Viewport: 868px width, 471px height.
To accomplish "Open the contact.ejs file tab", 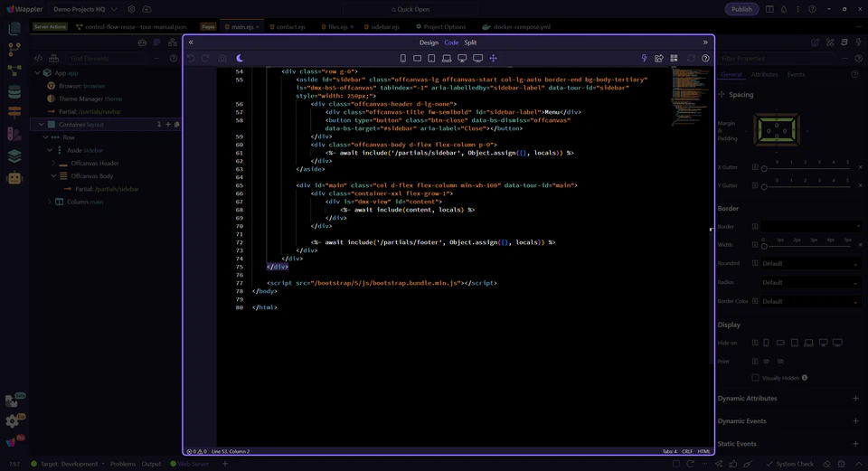I will (x=288, y=26).
